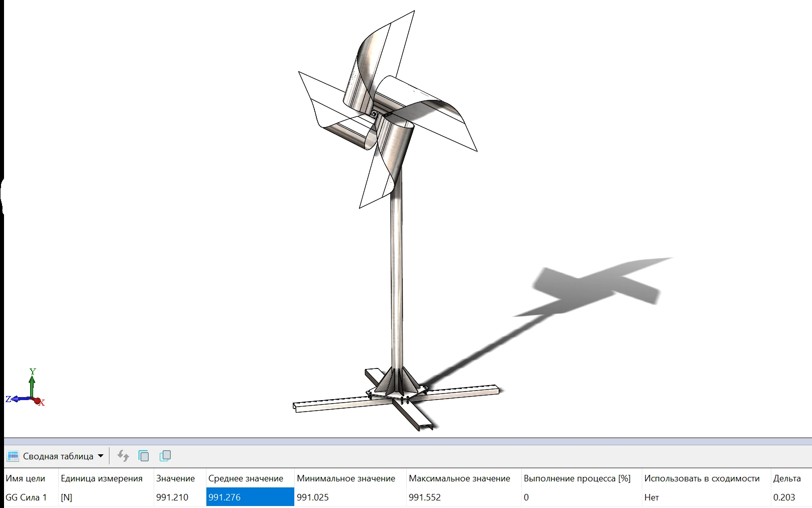The height and width of the screenshot is (508, 812).
Task: Click the Минимальное значение column header
Action: click(346, 478)
